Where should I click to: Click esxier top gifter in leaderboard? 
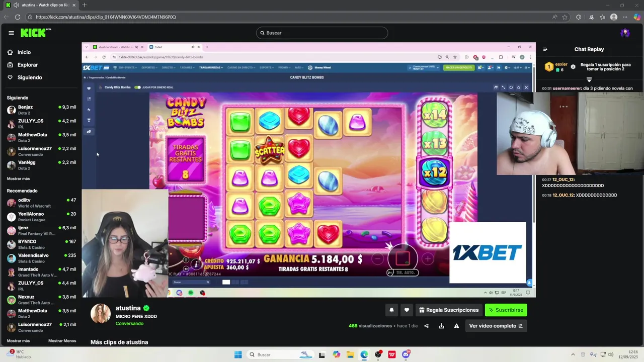557,67
